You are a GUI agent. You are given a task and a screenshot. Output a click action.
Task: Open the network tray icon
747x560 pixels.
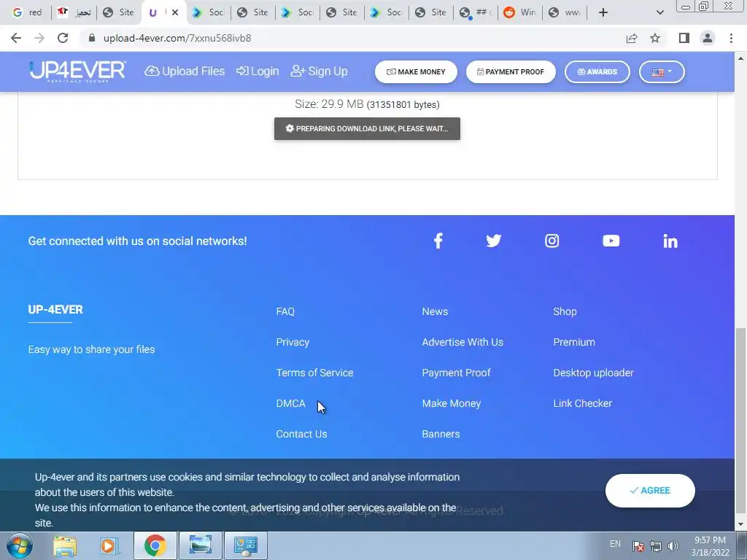pos(656,546)
